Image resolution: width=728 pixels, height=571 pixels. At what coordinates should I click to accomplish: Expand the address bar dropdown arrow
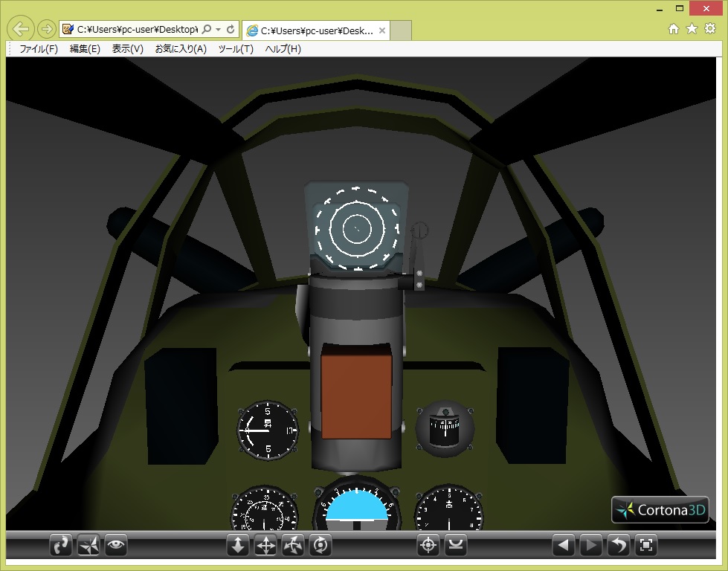(218, 30)
